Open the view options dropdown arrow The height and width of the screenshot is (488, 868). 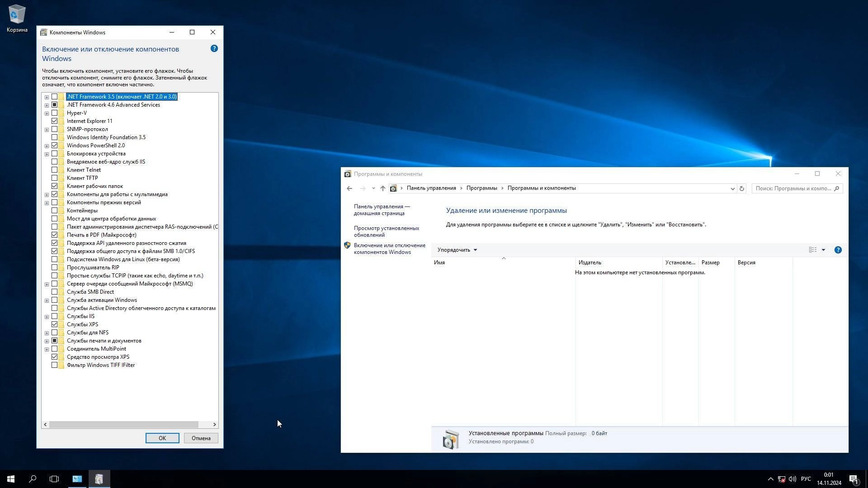[823, 250]
